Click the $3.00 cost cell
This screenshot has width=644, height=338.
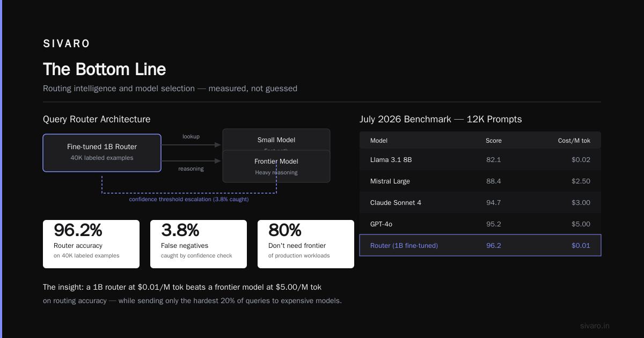coord(581,203)
